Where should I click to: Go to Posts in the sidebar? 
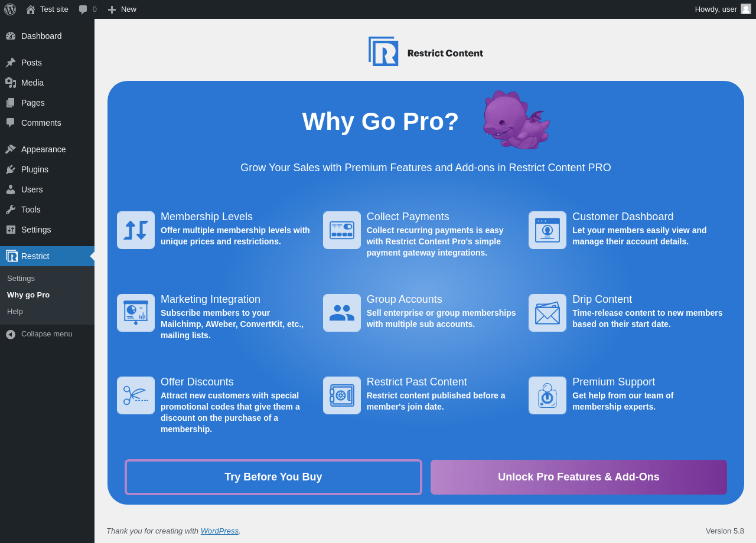[47, 63]
